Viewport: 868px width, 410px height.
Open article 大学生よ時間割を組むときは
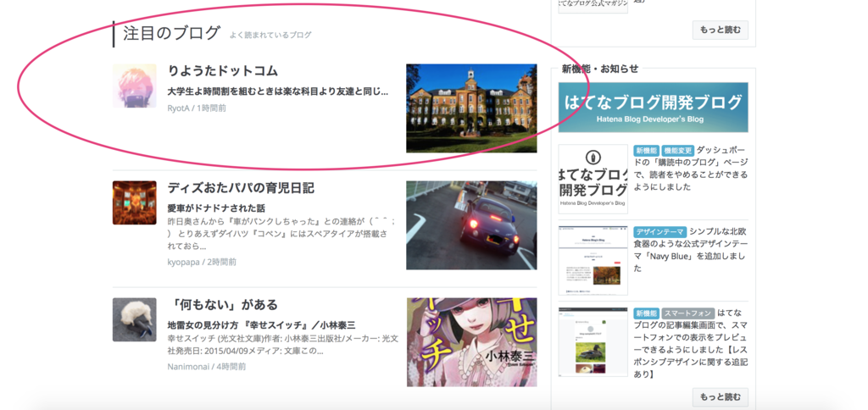tap(278, 91)
